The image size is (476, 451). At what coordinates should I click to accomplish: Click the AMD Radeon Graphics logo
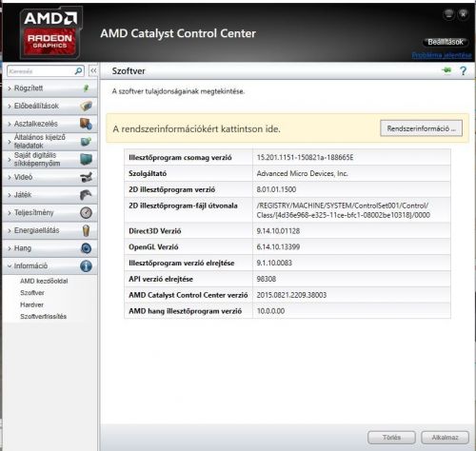pos(50,31)
